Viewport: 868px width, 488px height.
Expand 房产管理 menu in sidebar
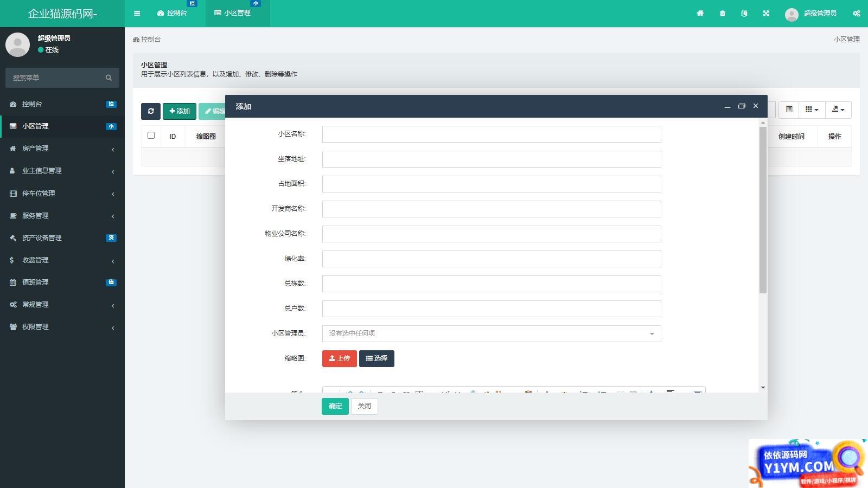tap(62, 148)
